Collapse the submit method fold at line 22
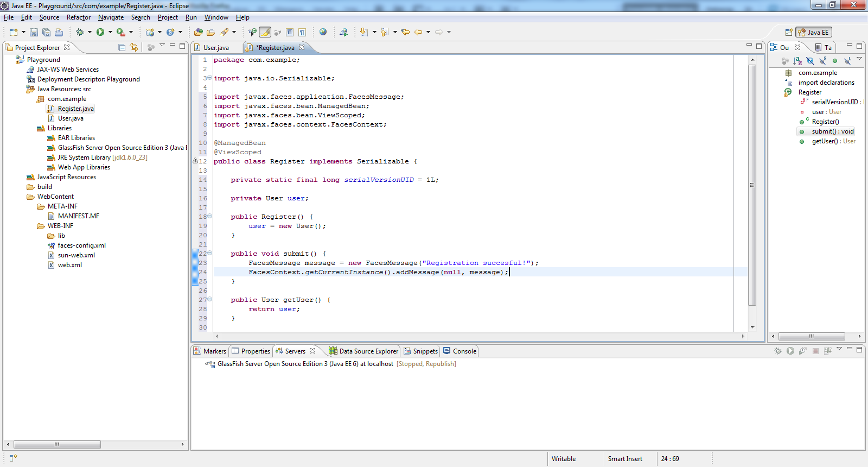 [210, 253]
